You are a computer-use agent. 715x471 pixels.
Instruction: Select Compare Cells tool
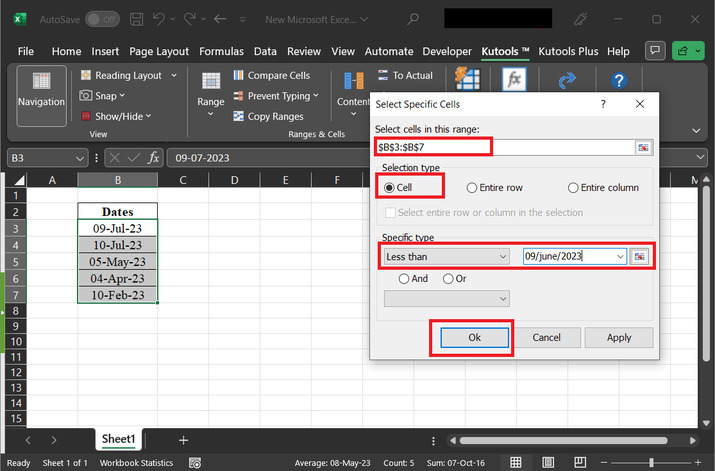pos(272,75)
